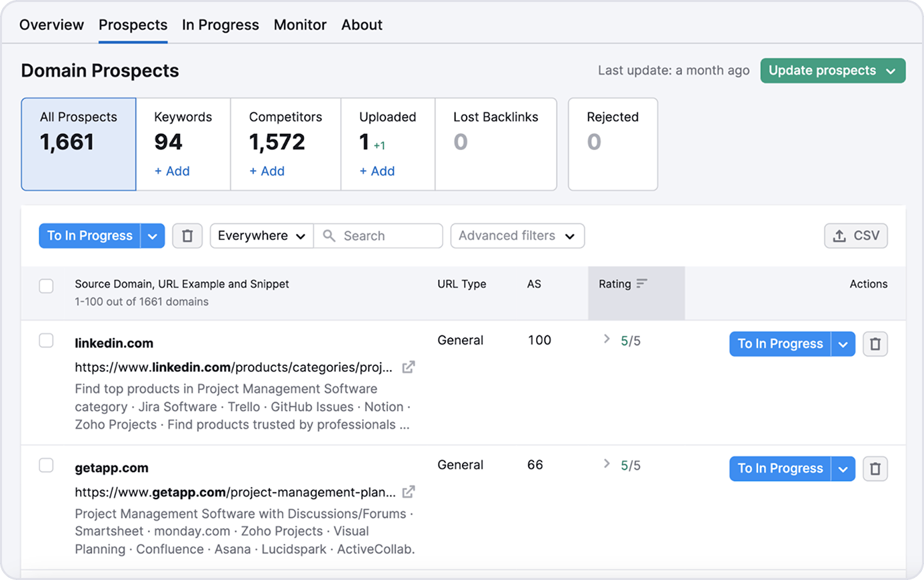Click the trash icon next to bulk actions
This screenshot has height=580, width=924.
pyautogui.click(x=187, y=235)
